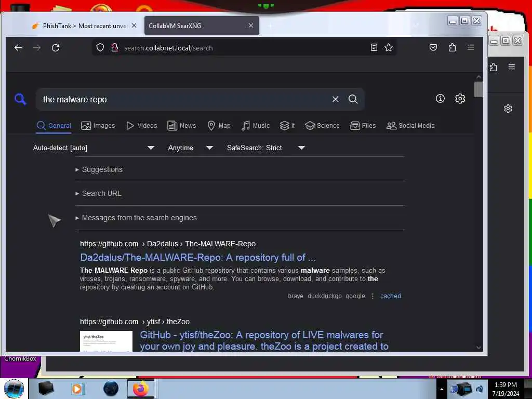
Task: Toggle reader view in the address bar
Action: click(374, 47)
